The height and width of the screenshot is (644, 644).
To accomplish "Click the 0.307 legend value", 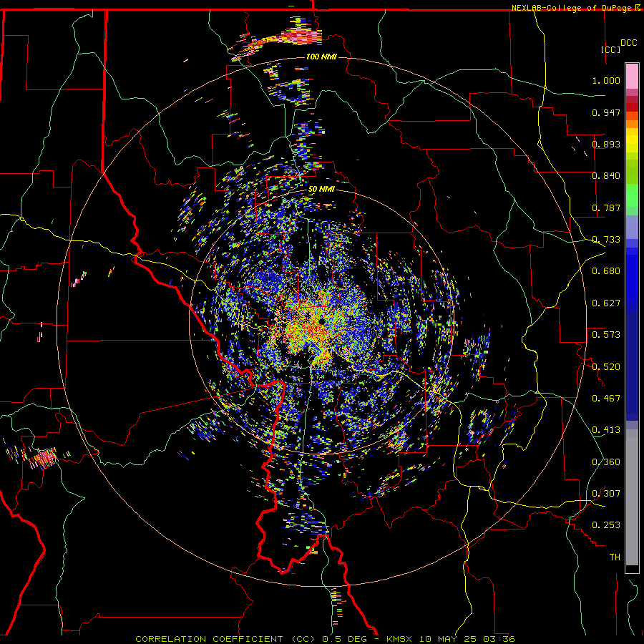I will coord(606,494).
